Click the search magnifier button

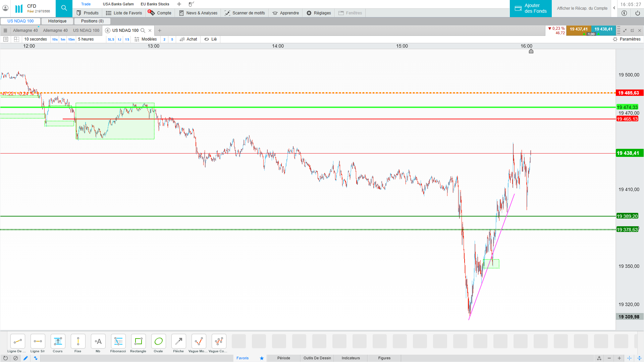(x=64, y=8)
